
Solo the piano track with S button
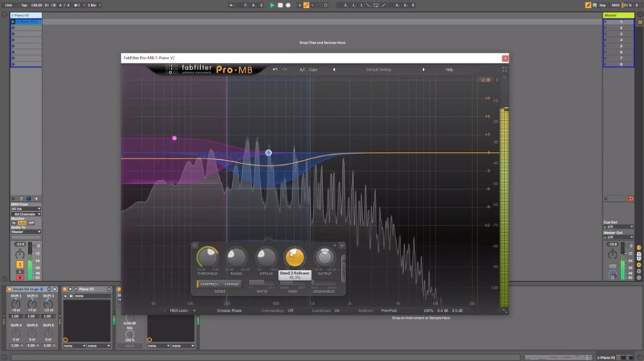[20, 272]
